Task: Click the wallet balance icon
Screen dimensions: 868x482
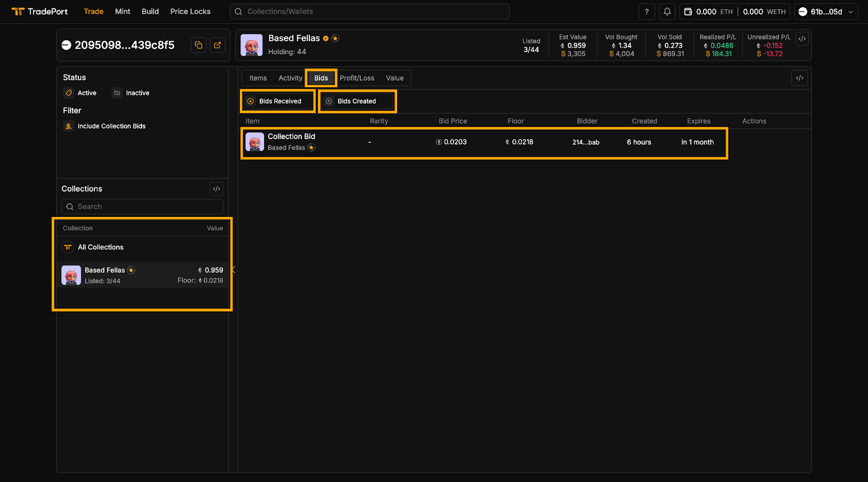Action: point(688,11)
